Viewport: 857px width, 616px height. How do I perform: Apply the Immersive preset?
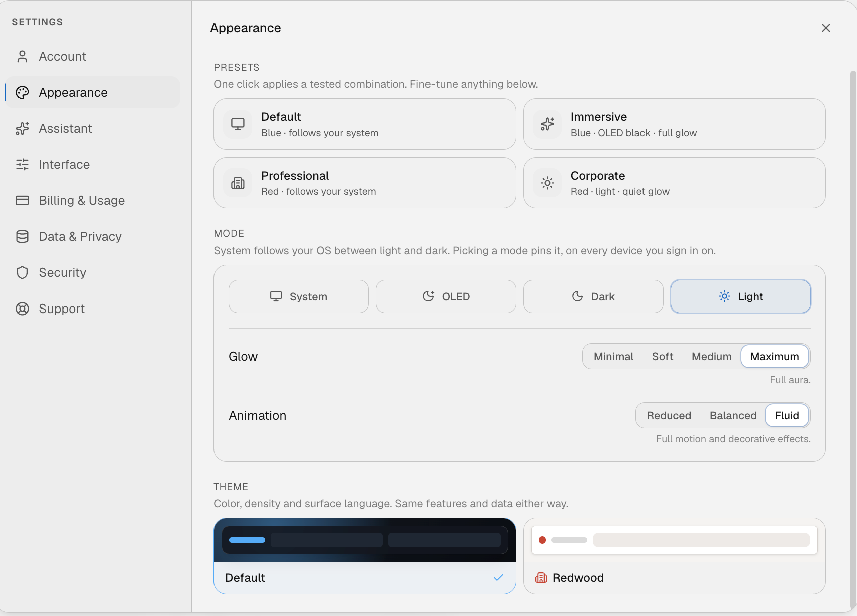[675, 124]
